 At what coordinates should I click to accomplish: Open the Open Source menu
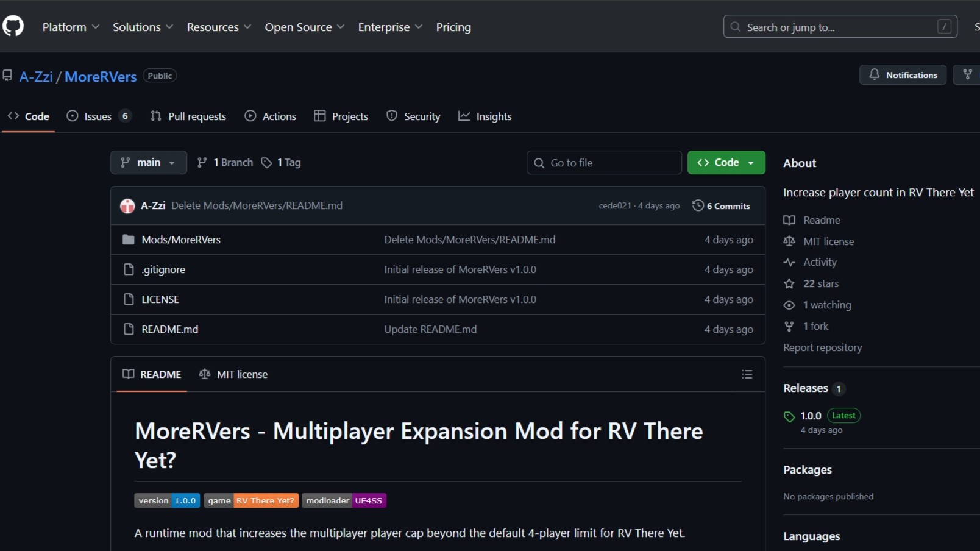[304, 27]
